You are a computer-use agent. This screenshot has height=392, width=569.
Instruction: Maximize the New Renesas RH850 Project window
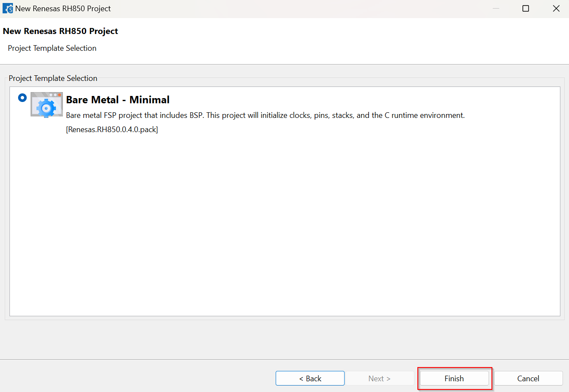coord(525,9)
